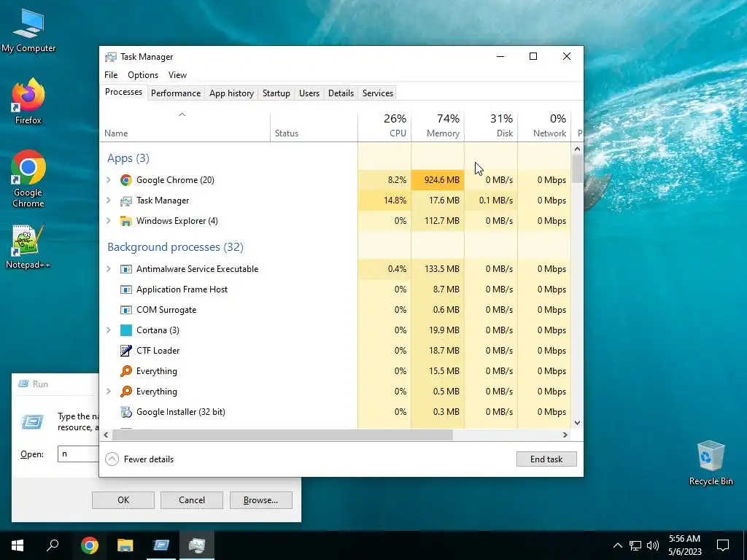Image resolution: width=747 pixels, height=560 pixels.
Task: Switch to the Users tab
Action: coord(309,93)
